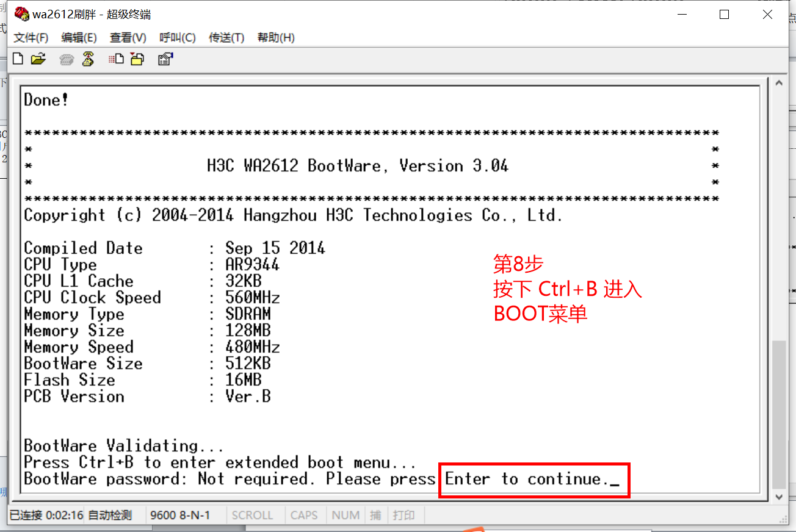Click the 捕 capture indicator in status bar
The width and height of the screenshot is (796, 532).
tap(375, 516)
